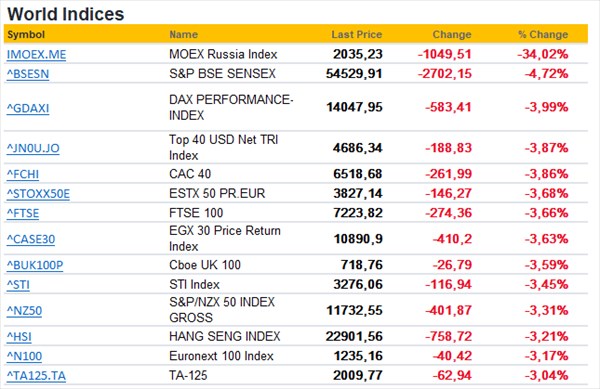
Task: Click the ^FTSE symbol link
Action: click(23, 213)
